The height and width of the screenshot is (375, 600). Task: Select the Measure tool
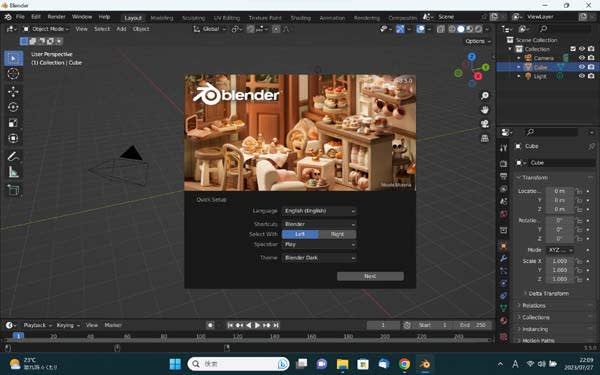coord(13,172)
